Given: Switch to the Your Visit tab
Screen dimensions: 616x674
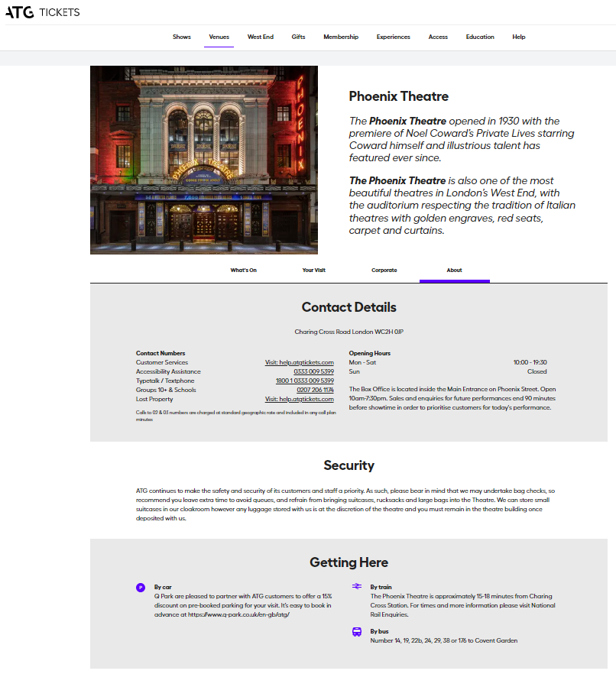Looking at the screenshot, I should (x=314, y=271).
